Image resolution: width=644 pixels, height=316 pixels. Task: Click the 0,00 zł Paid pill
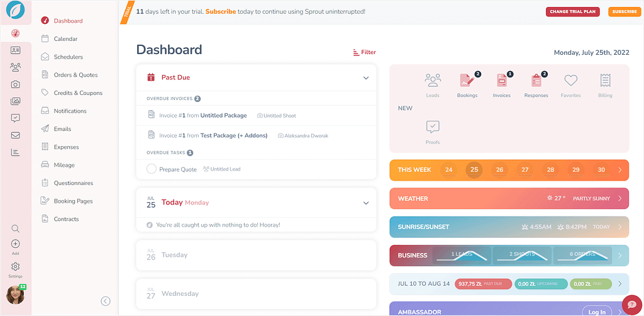(591, 284)
